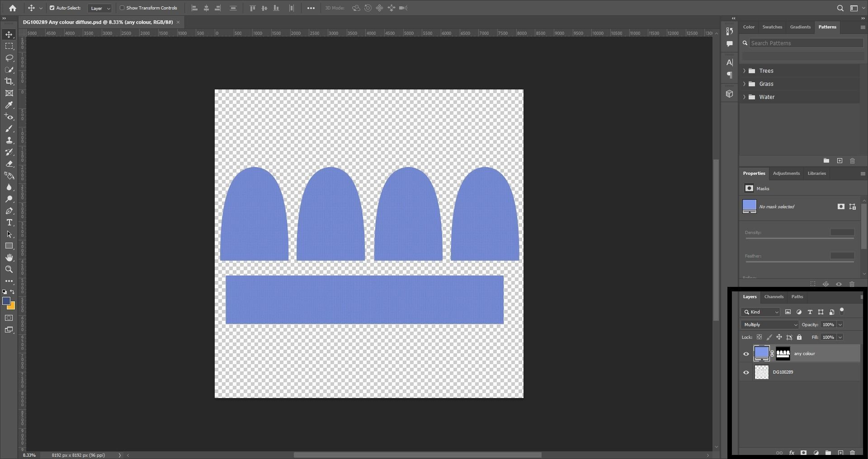Viewport: 868px width, 459px height.
Task: Select the Horizontal Type tool
Action: [x=9, y=223]
